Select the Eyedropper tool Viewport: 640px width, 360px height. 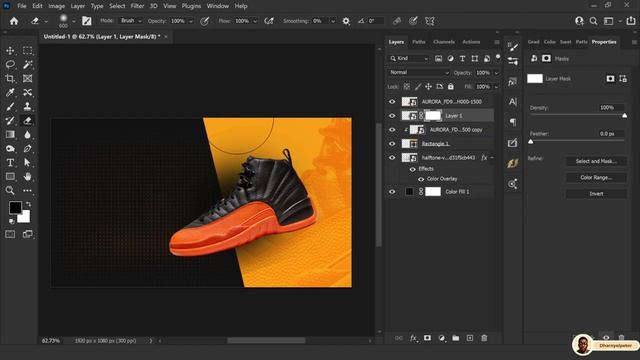click(10, 93)
